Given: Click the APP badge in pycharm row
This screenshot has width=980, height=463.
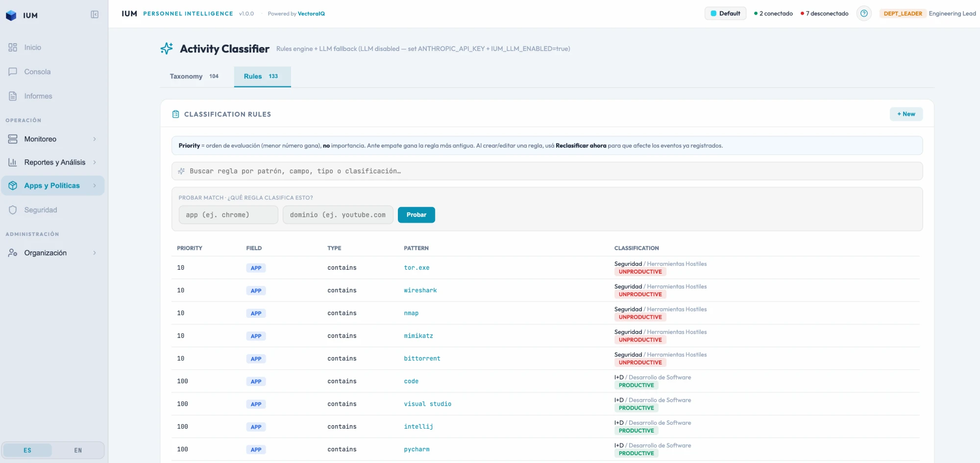Looking at the screenshot, I should (256, 449).
